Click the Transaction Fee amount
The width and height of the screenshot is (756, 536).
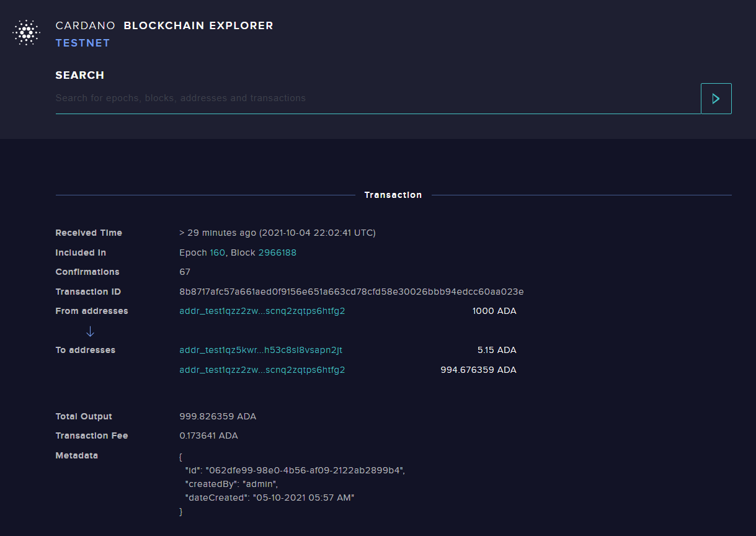(208, 435)
